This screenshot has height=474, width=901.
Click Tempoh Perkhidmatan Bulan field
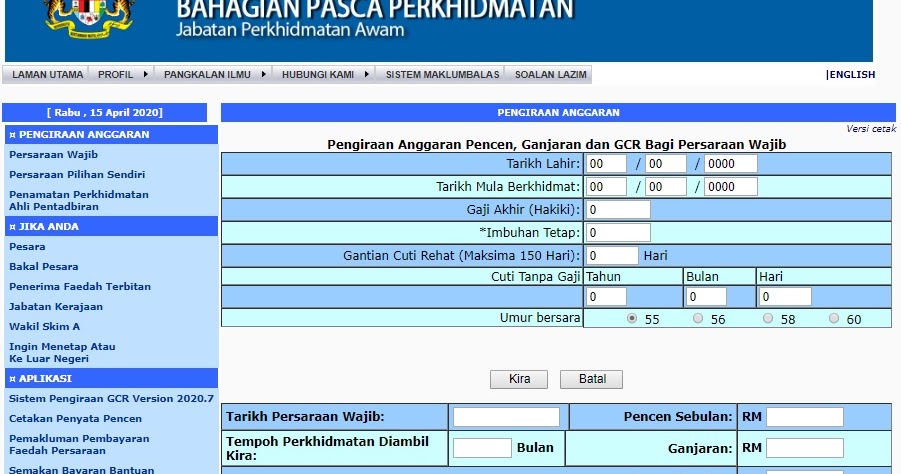pyautogui.click(x=482, y=448)
